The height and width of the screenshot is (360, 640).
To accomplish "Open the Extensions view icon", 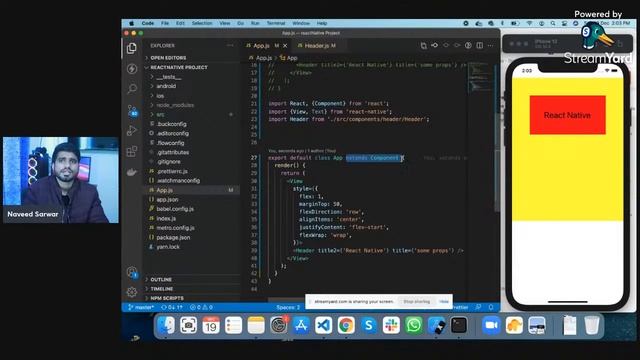I will (131, 151).
